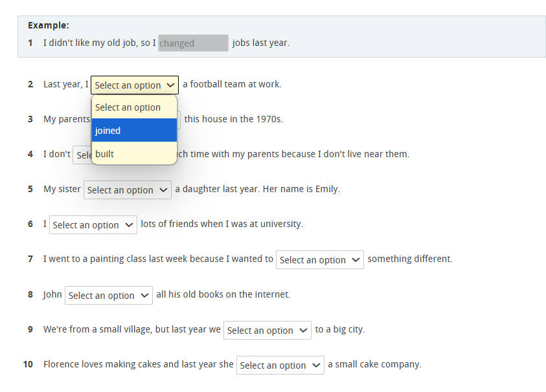Open question 5's answer dropdown
Screen dimensions: 546x392
[x=127, y=189]
